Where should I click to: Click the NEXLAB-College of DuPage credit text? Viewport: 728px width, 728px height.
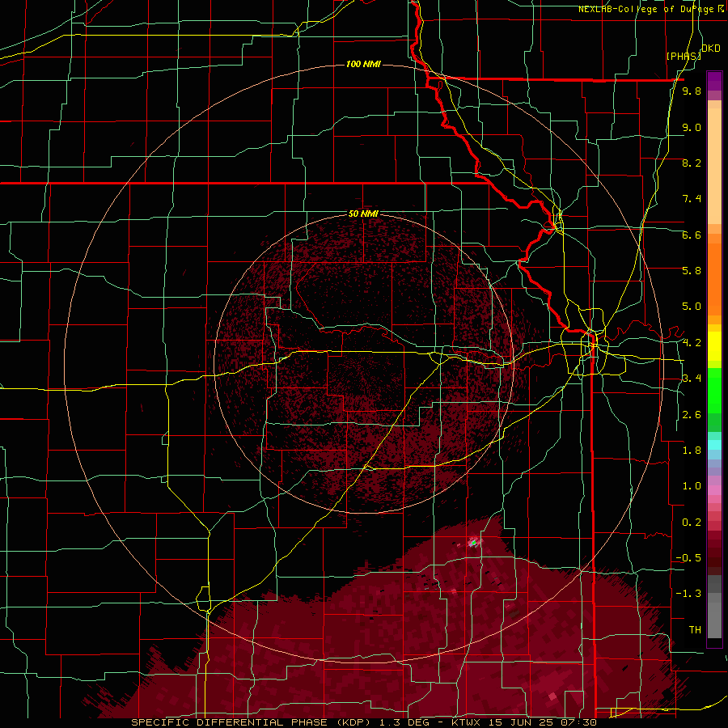pos(646,9)
